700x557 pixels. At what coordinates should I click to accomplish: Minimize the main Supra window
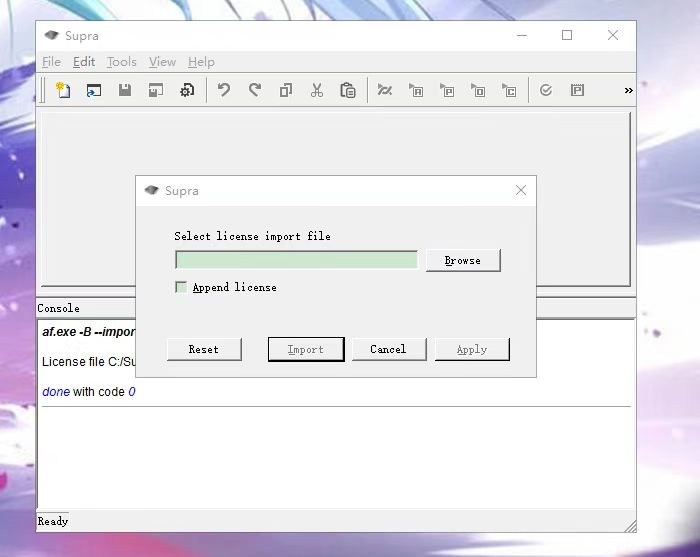click(x=522, y=35)
